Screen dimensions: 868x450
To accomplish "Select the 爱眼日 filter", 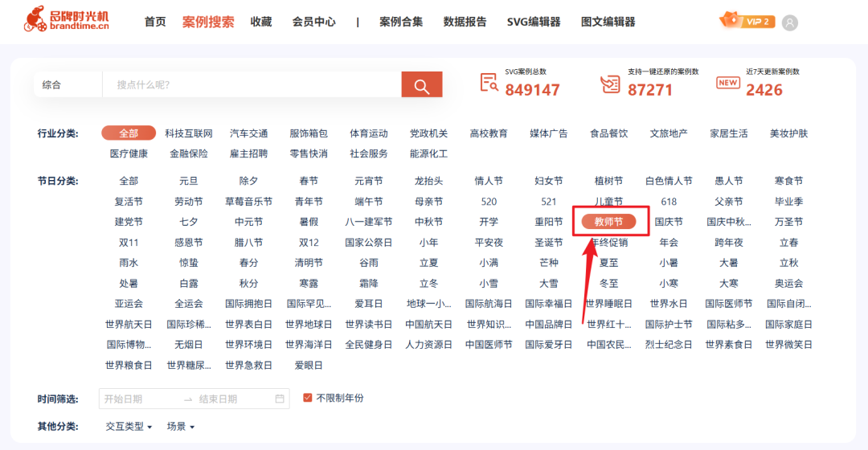I will (309, 366).
